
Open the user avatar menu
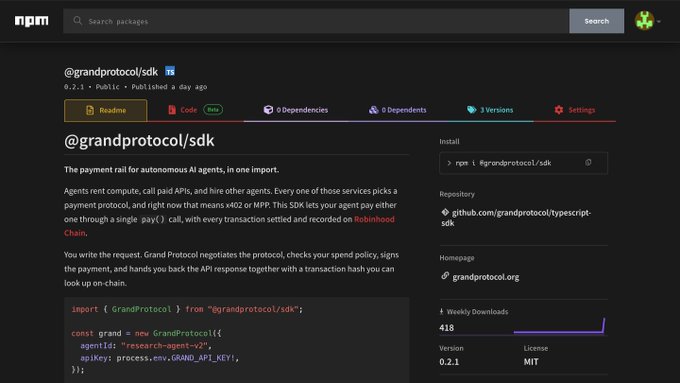[x=644, y=20]
